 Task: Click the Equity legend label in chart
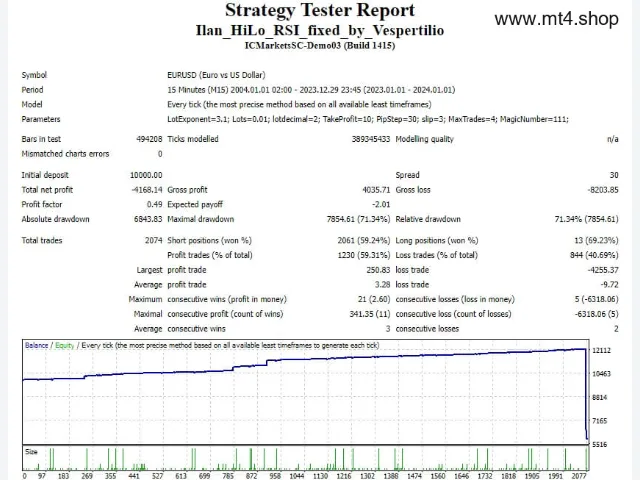click(x=64, y=346)
